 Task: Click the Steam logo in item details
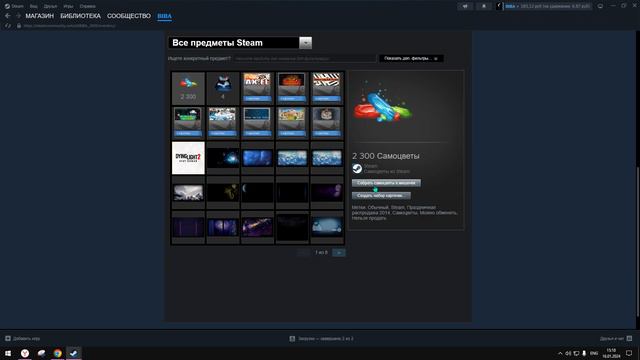tap(357, 169)
